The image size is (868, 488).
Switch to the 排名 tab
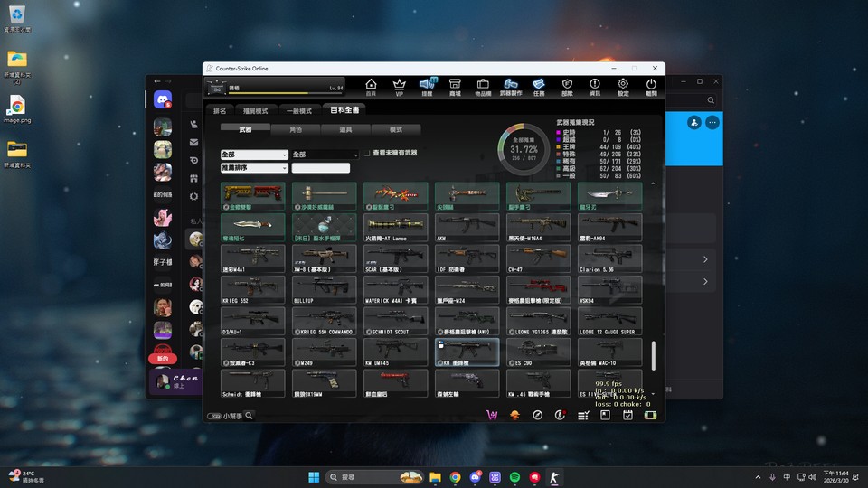pyautogui.click(x=220, y=111)
